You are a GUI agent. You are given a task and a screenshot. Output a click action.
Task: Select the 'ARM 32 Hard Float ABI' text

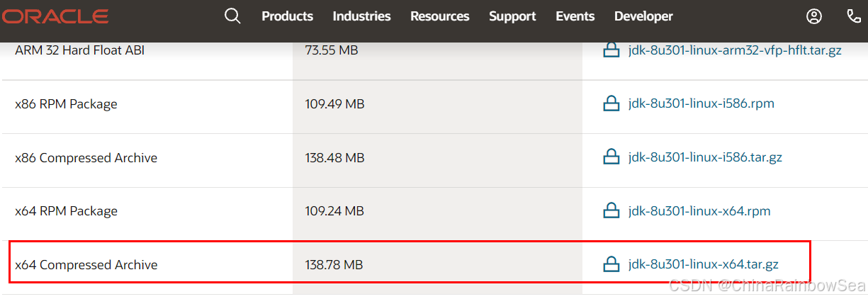(79, 50)
